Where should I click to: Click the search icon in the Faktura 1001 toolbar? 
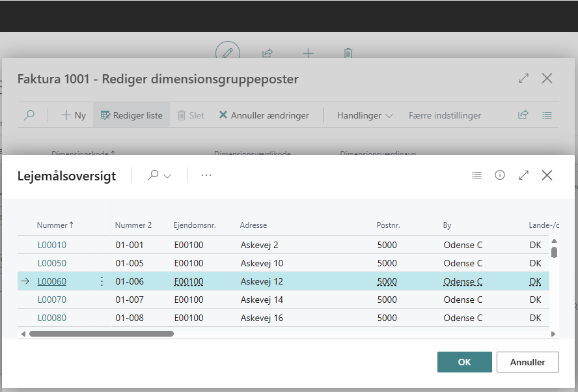pos(29,115)
